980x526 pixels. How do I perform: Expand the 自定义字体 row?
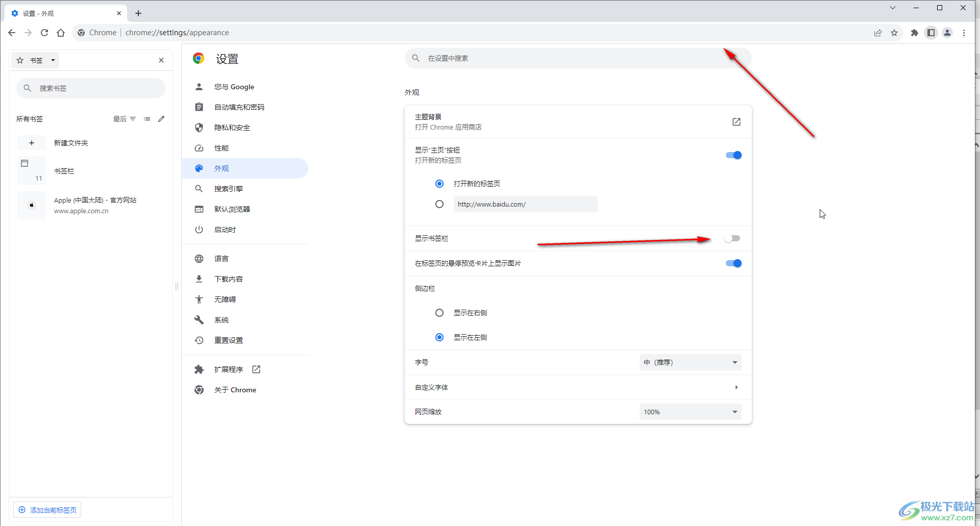[578, 387]
